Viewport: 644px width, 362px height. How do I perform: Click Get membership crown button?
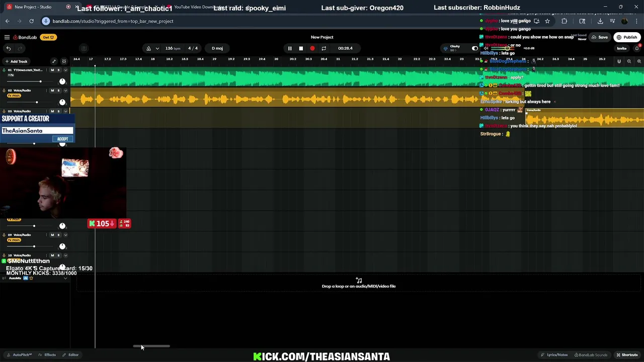pyautogui.click(x=48, y=37)
